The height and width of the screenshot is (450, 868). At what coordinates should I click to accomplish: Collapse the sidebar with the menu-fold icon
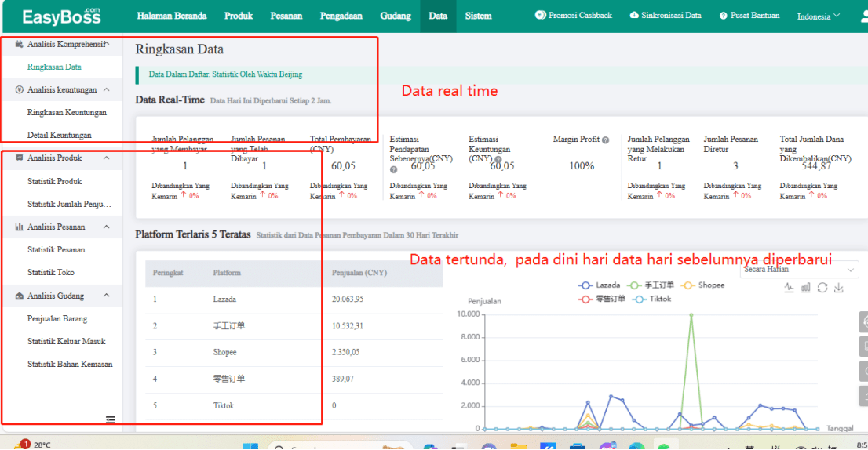(x=111, y=419)
